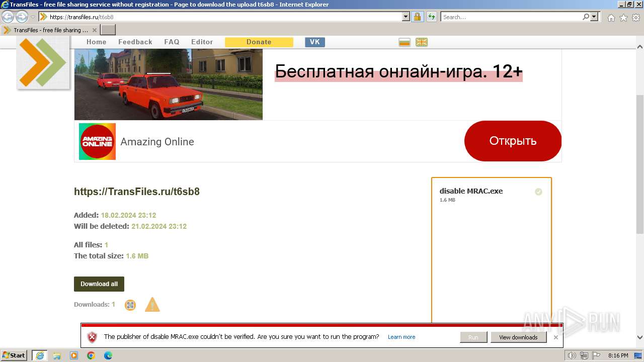Show the QR code icon
The height and width of the screenshot is (362, 644).
(130, 305)
